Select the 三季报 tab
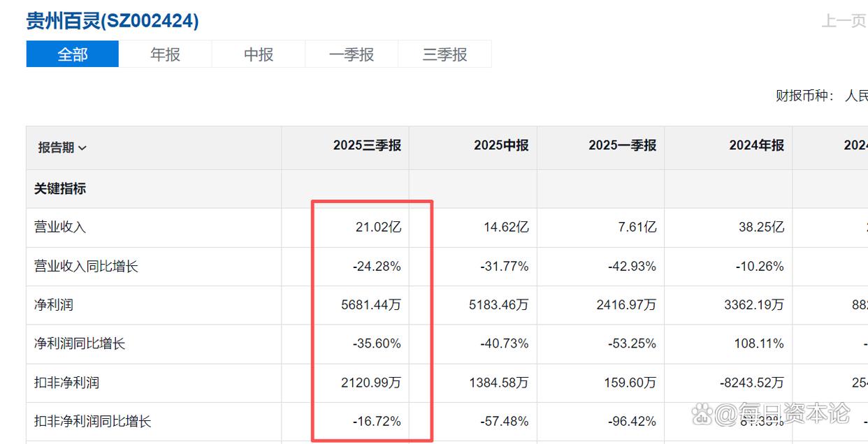Image resolution: width=868 pixels, height=444 pixels. click(x=444, y=54)
